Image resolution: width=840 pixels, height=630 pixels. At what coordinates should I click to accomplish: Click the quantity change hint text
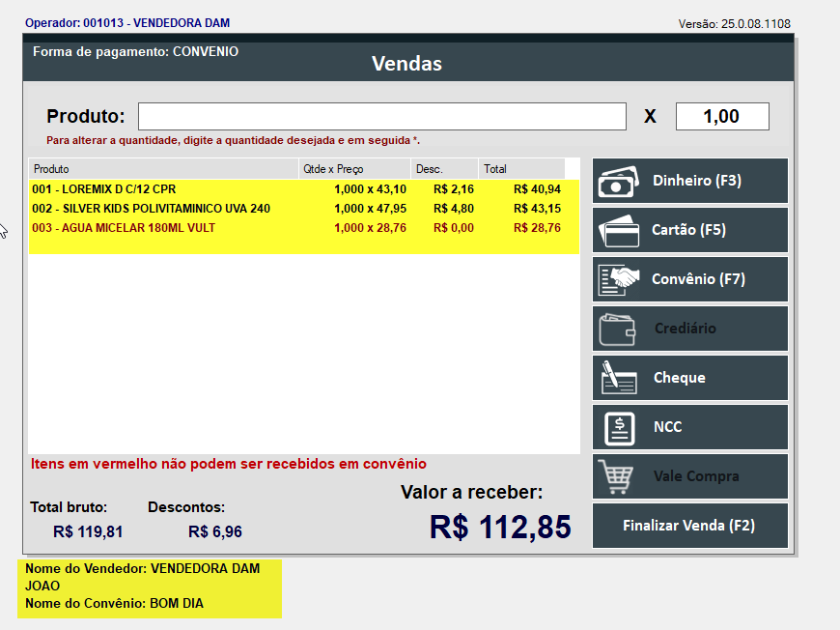tap(233, 140)
